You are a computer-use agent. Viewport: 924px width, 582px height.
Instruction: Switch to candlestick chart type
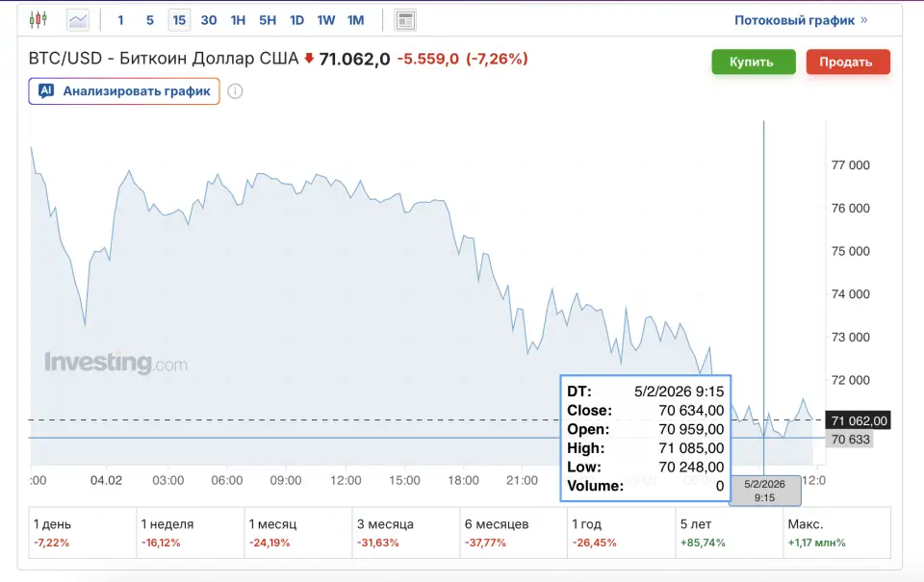[x=38, y=19]
